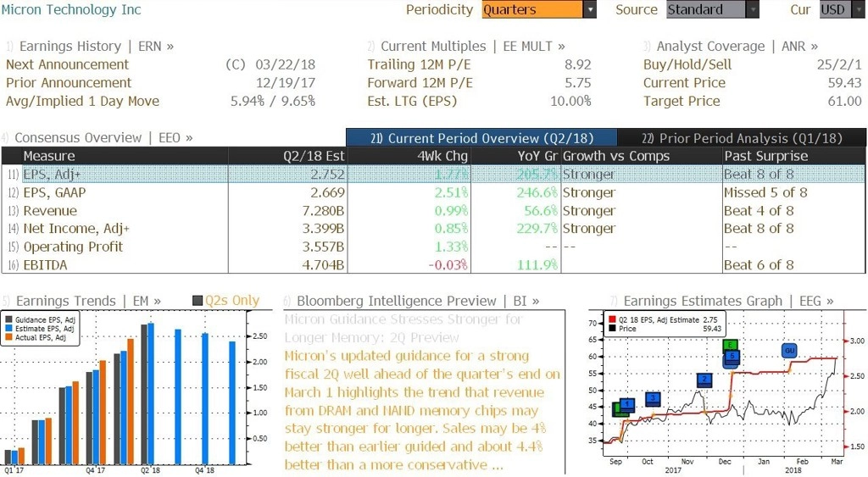
Task: Click Guidance EPS gray legend swatch
Action: click(8, 319)
